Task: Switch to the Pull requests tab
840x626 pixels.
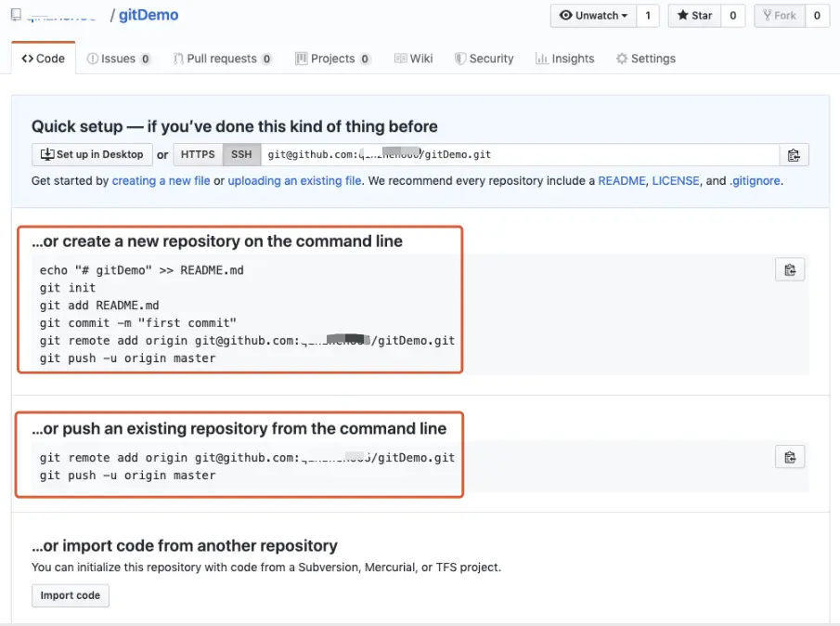Action: coord(222,59)
